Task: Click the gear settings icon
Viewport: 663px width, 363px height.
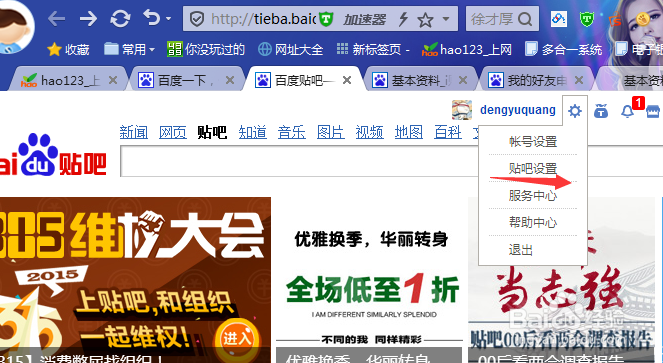Action: (x=575, y=111)
